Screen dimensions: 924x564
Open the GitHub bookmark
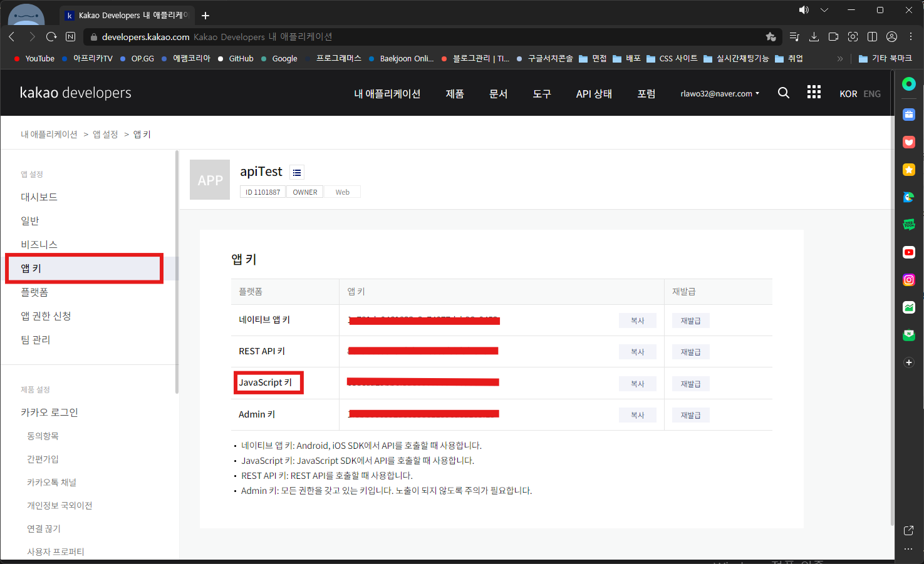click(236, 58)
